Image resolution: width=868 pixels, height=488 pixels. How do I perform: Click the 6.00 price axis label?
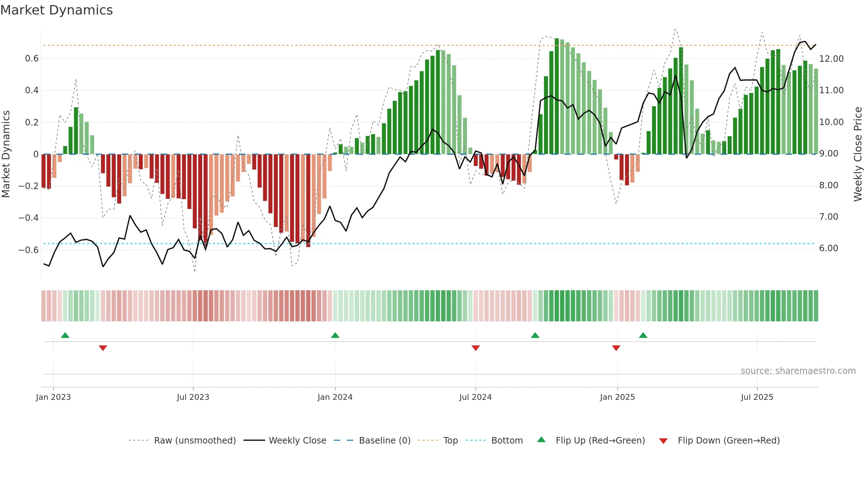pos(829,248)
